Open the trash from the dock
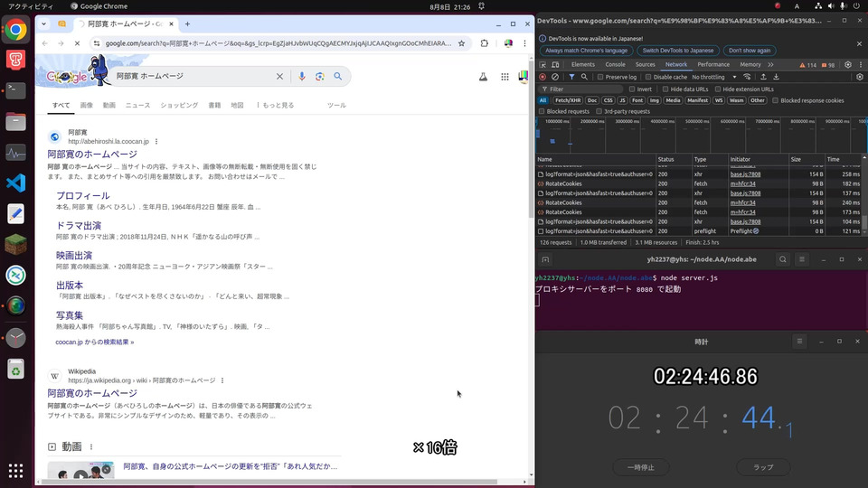The width and height of the screenshot is (868, 488). pos(15,369)
